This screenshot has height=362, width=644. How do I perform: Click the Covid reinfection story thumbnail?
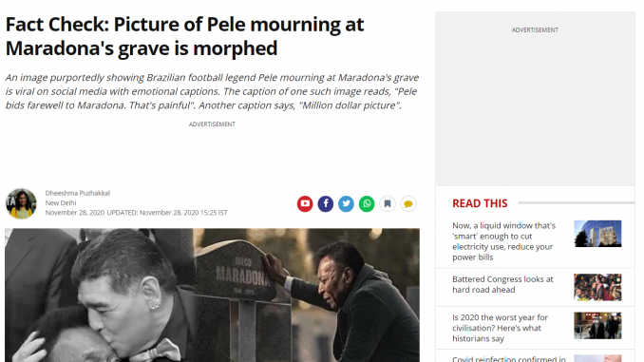[597, 358]
